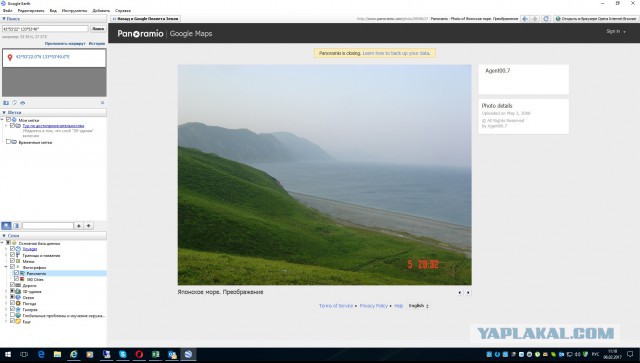
Task: Toggle the Voyager layer checkbox
Action: 12,249
